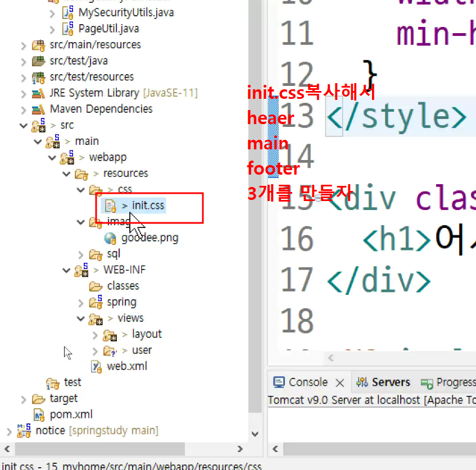Click the Maven Dependencies library icon
This screenshot has width=476, height=470.
[x=39, y=109]
